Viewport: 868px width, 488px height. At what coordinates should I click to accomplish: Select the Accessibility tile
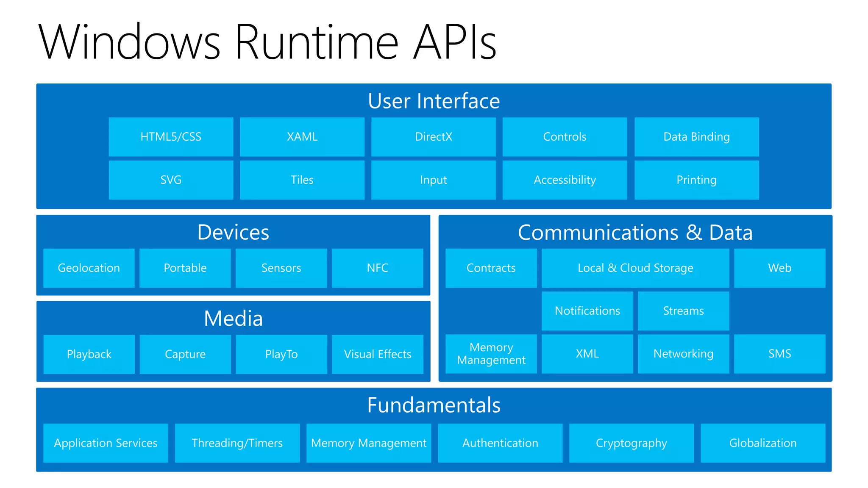[x=565, y=180]
